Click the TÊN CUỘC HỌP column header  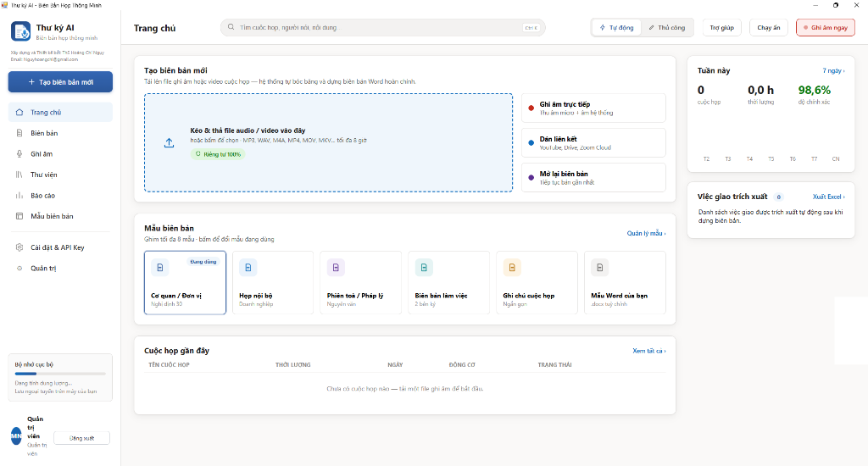click(169, 364)
